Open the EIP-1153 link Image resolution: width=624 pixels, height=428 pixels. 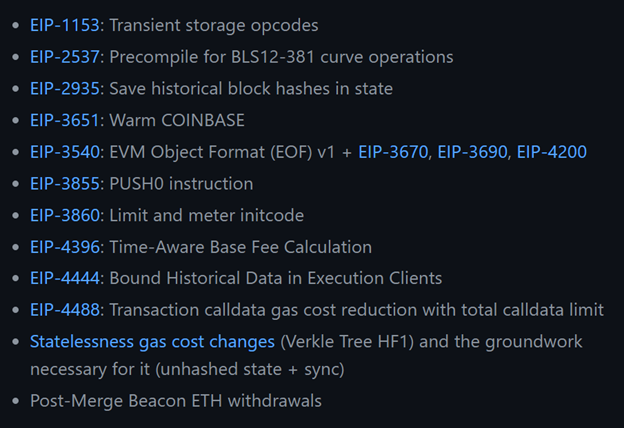[x=64, y=25]
